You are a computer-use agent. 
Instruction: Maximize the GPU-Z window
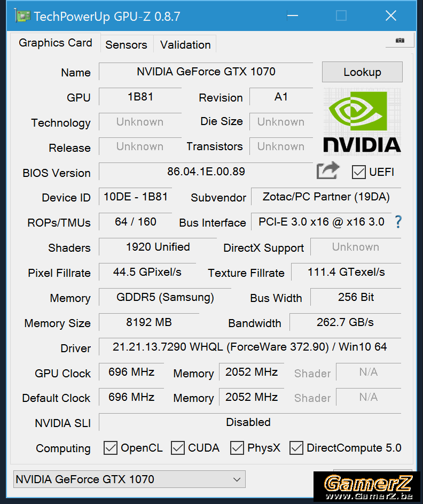(341, 16)
